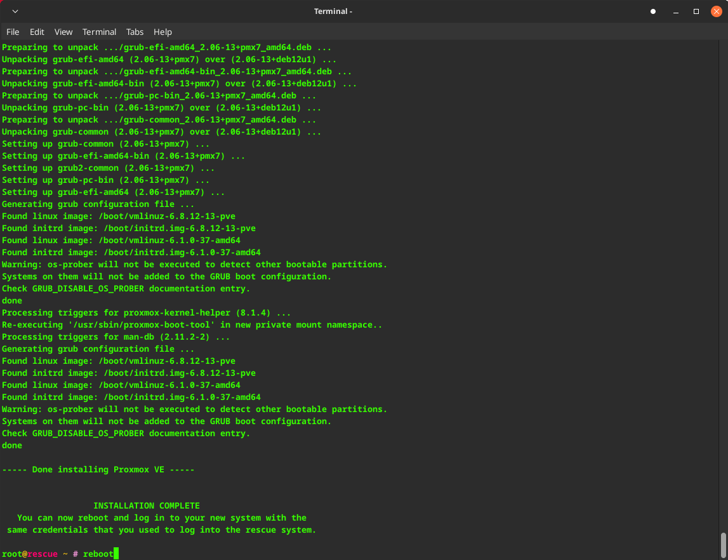Click the 'Processing triggers for man-db' line
Image resolution: width=728 pixels, height=560 pixels.
(116, 337)
